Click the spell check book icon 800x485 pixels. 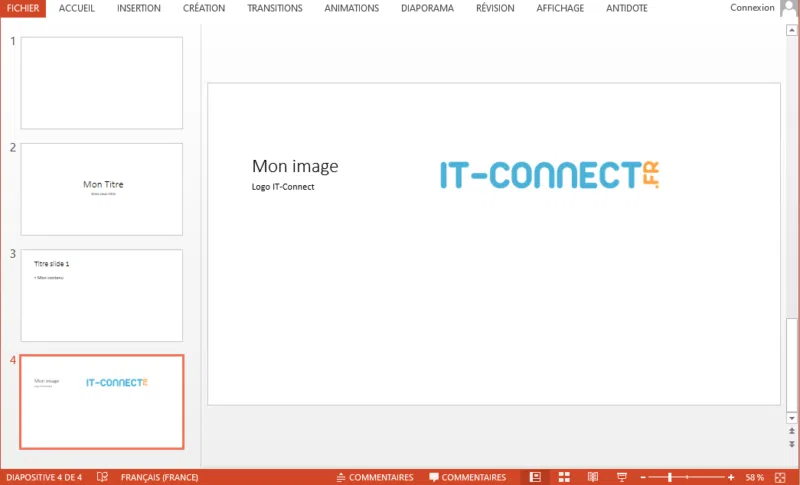[102, 477]
